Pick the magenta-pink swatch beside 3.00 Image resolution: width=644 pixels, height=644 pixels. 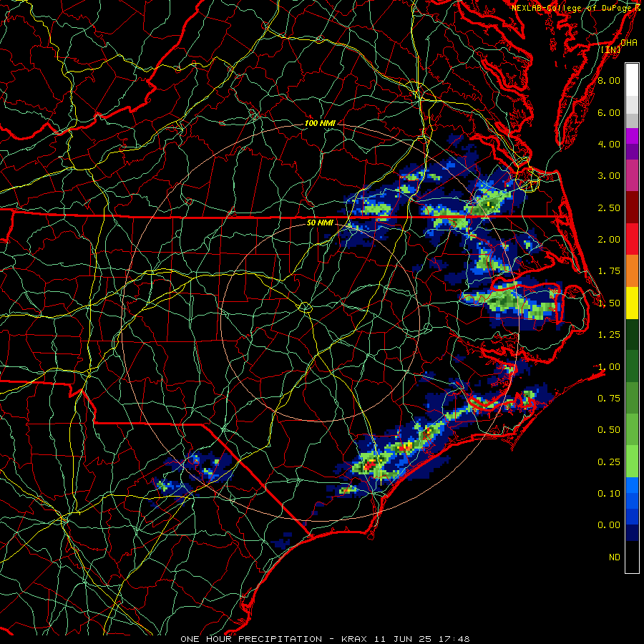click(632, 175)
